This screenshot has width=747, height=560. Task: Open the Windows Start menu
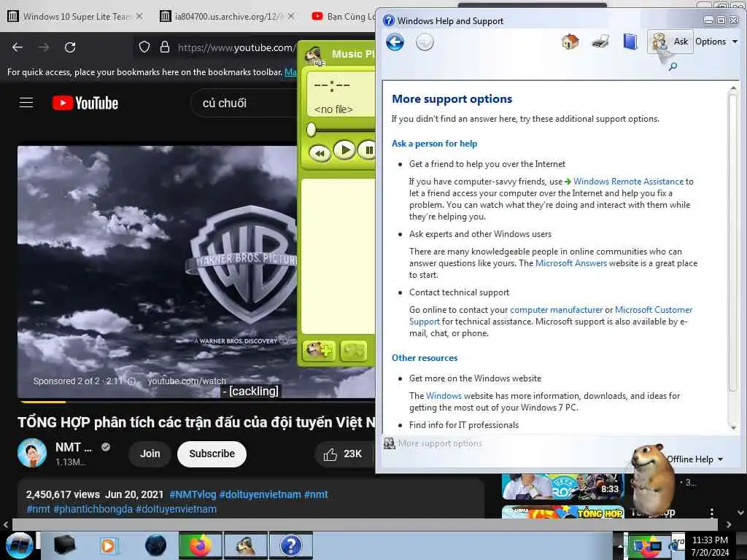pyautogui.click(x=19, y=545)
